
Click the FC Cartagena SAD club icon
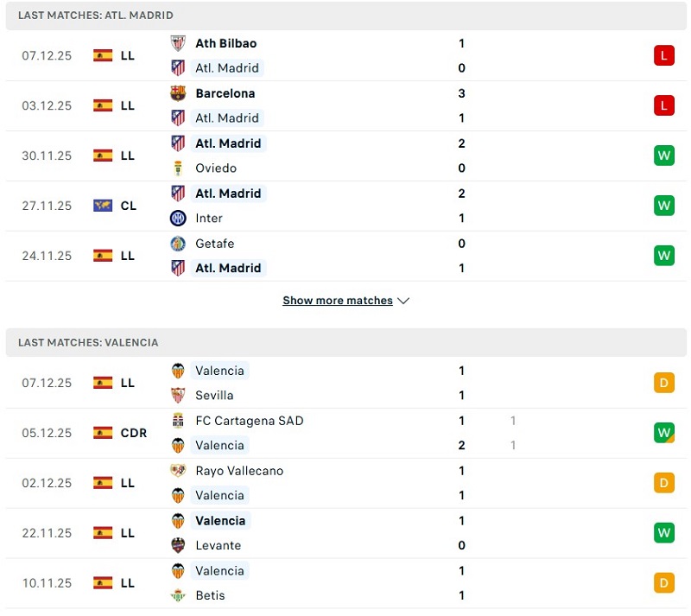178,421
